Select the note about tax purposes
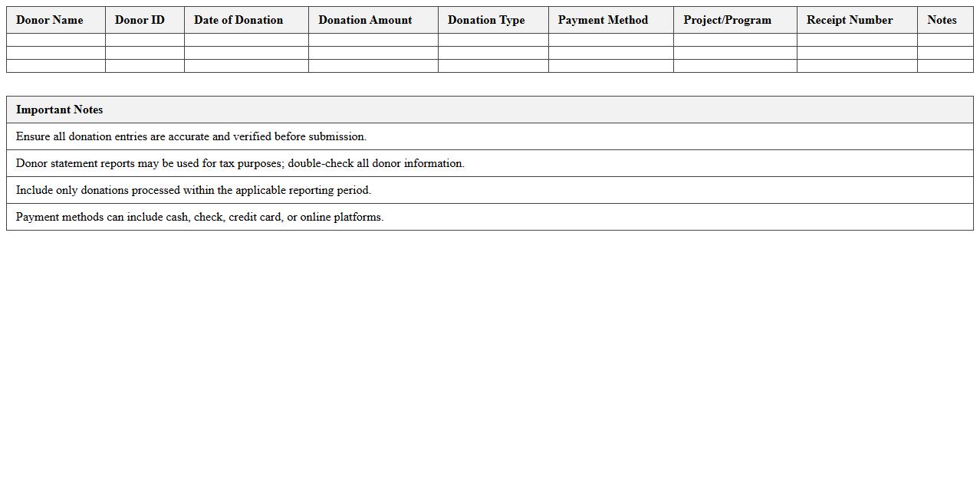The width and height of the screenshot is (980, 498). pyautogui.click(x=240, y=163)
